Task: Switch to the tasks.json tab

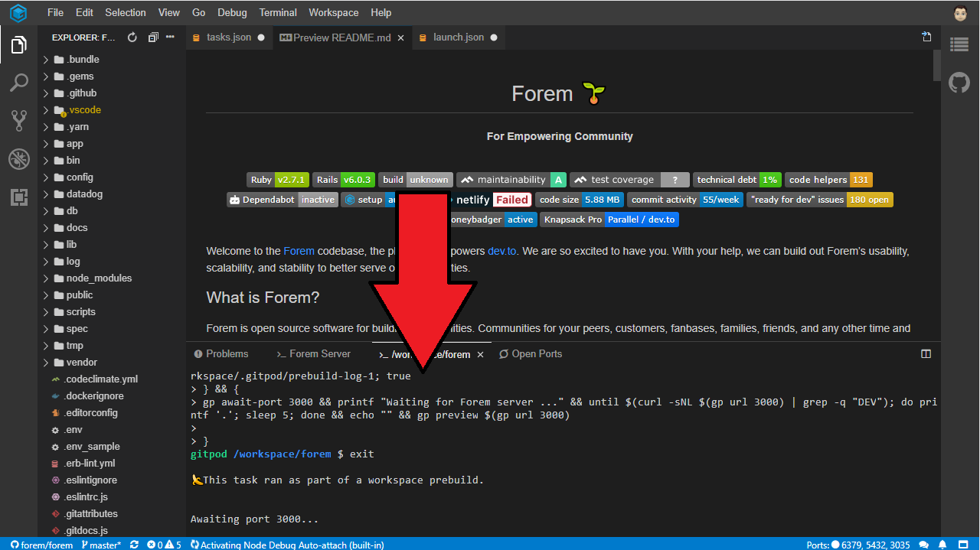Action: tap(228, 37)
